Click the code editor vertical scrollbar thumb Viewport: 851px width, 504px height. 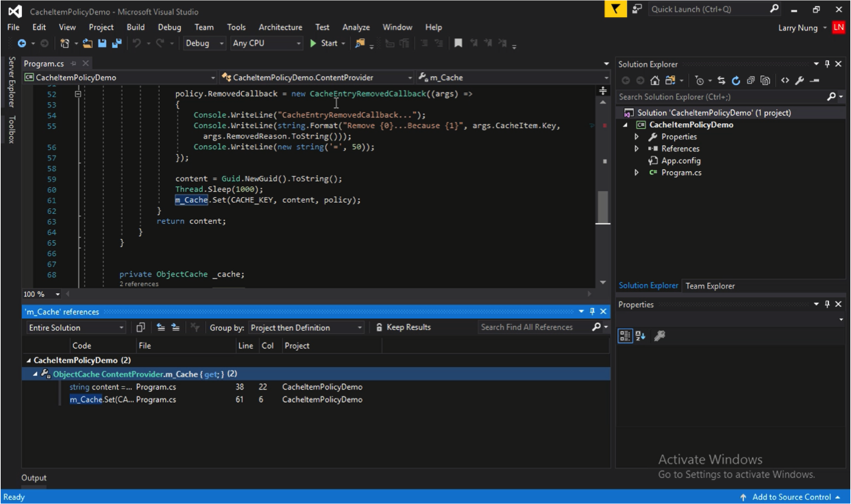tap(603, 207)
